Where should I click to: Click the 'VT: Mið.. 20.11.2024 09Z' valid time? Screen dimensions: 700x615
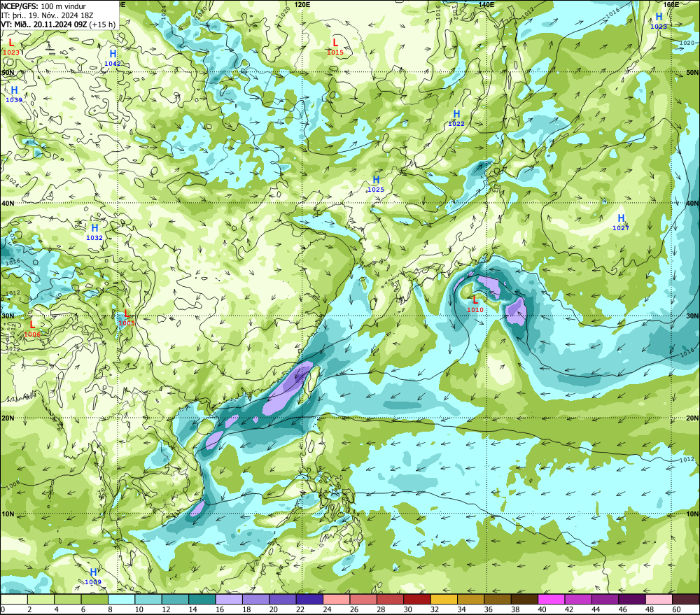pos(44,24)
